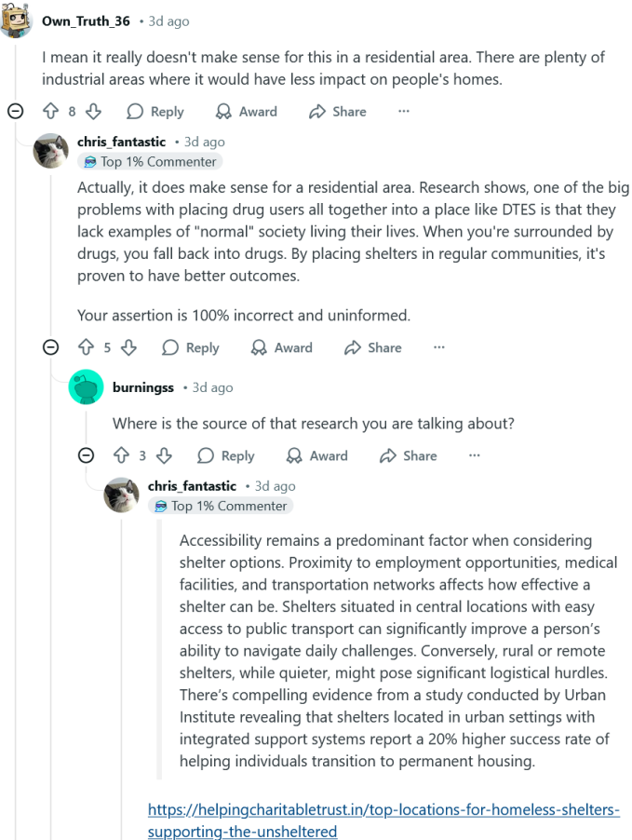Image resolution: width=632 pixels, height=840 pixels.
Task: Upvote chris_fantastic's comment with 5 points
Action: pyautogui.click(x=86, y=347)
